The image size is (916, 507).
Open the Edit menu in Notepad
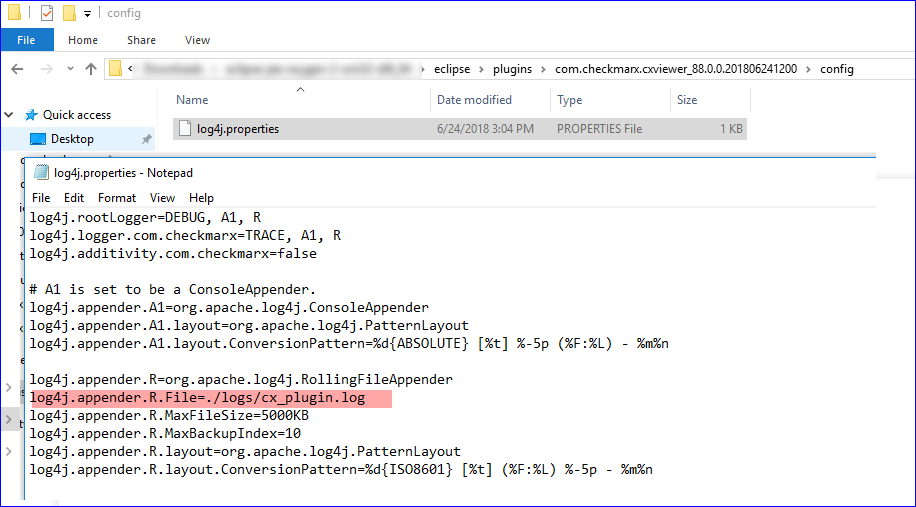point(73,198)
